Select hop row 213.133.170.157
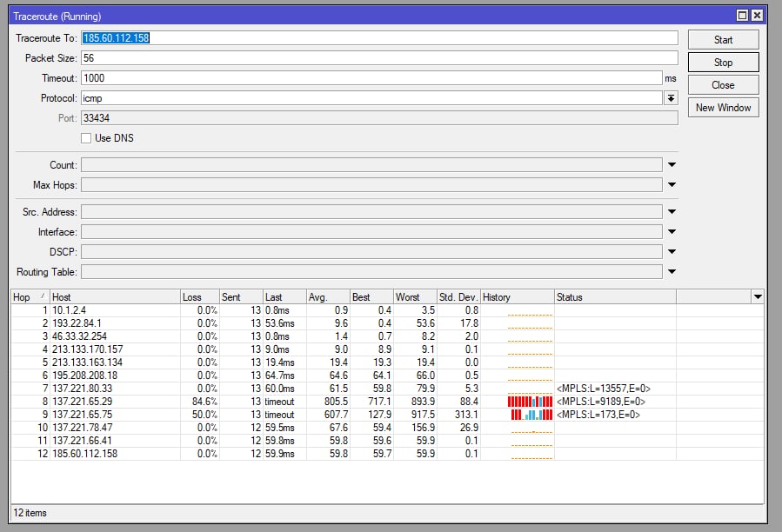Viewport: 782px width, 532px height. [387, 349]
